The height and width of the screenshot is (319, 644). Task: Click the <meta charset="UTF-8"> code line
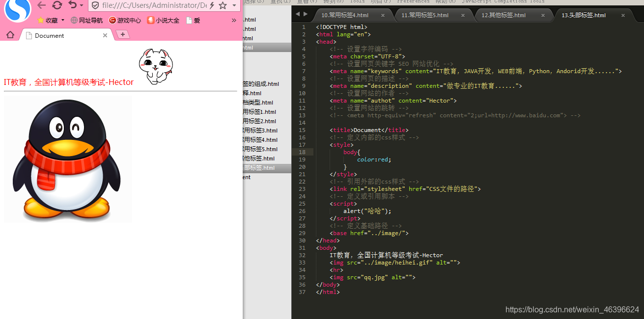tap(367, 56)
